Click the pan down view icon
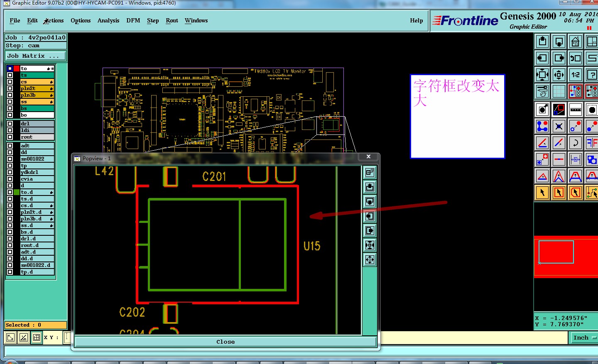 tap(559, 42)
